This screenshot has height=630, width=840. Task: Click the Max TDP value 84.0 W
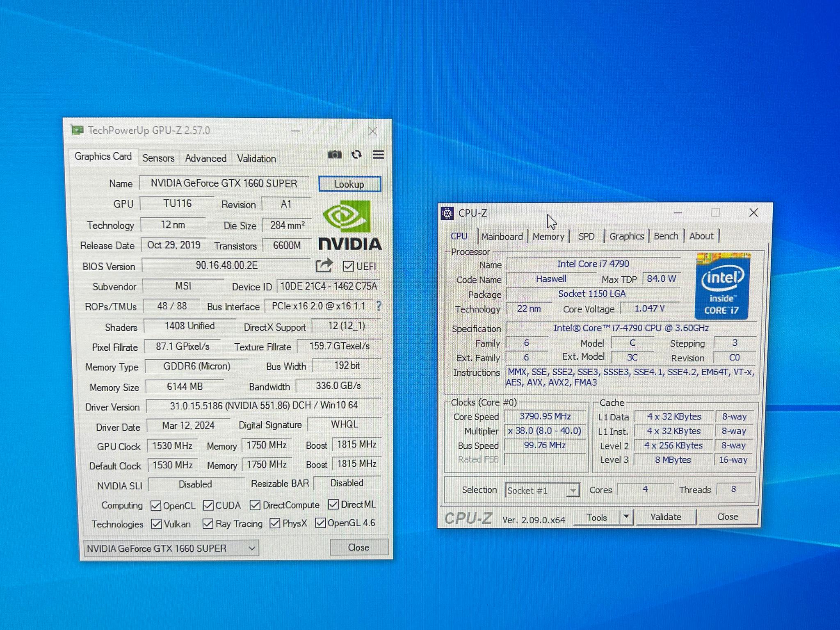[662, 278]
